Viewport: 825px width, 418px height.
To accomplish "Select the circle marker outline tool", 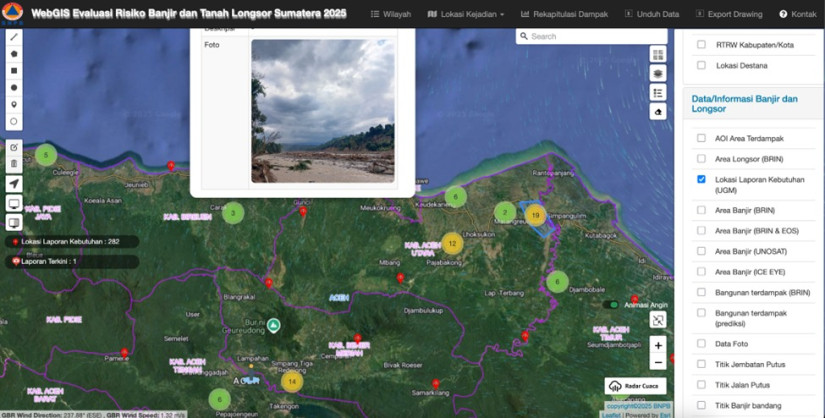I will click(x=14, y=121).
